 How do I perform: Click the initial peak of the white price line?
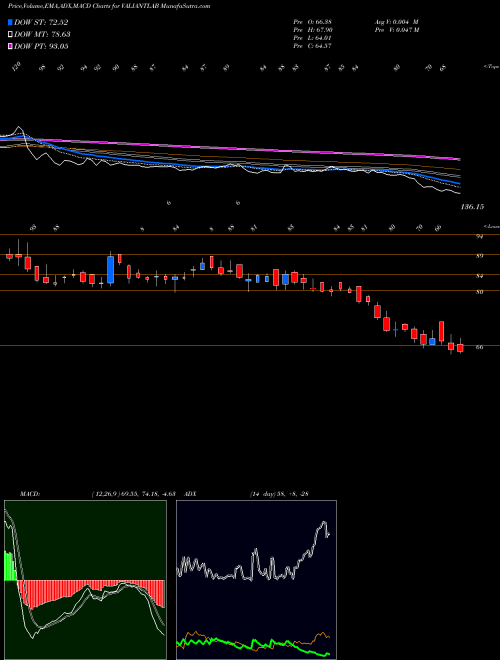pos(19,127)
